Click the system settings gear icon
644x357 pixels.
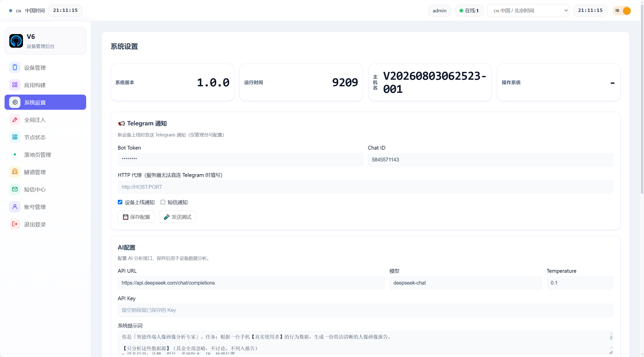coord(15,102)
